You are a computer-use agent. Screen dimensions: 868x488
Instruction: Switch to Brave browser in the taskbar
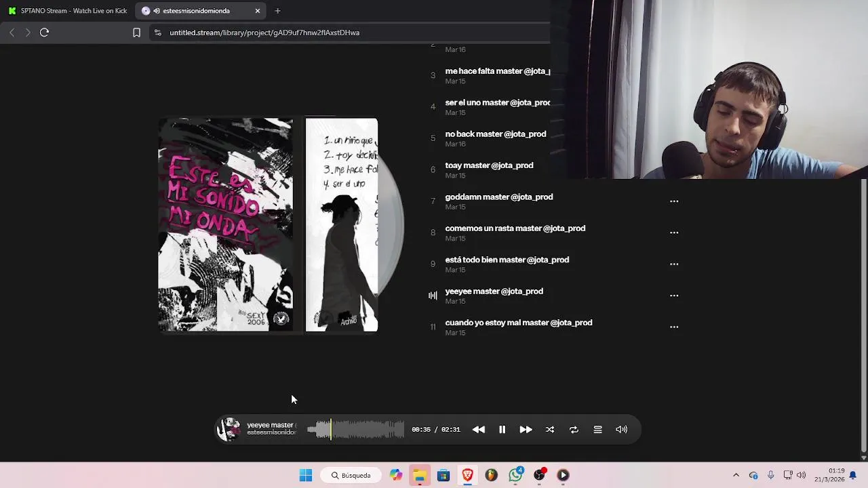(x=467, y=475)
